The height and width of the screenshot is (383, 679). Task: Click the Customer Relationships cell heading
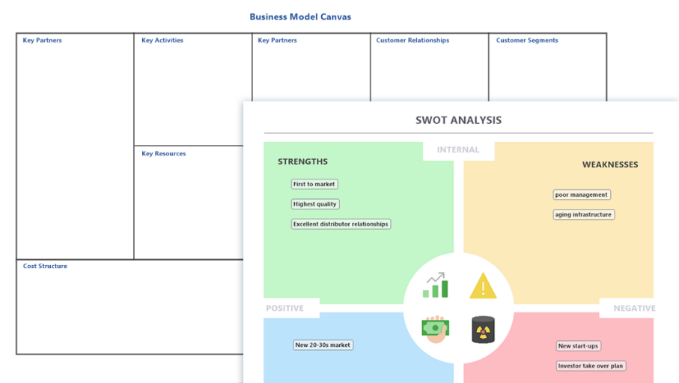413,40
